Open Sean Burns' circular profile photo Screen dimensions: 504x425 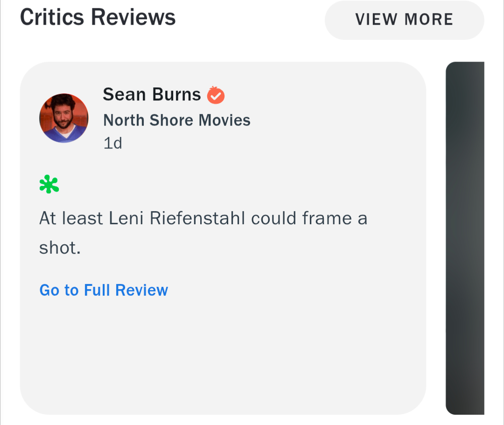click(x=64, y=118)
